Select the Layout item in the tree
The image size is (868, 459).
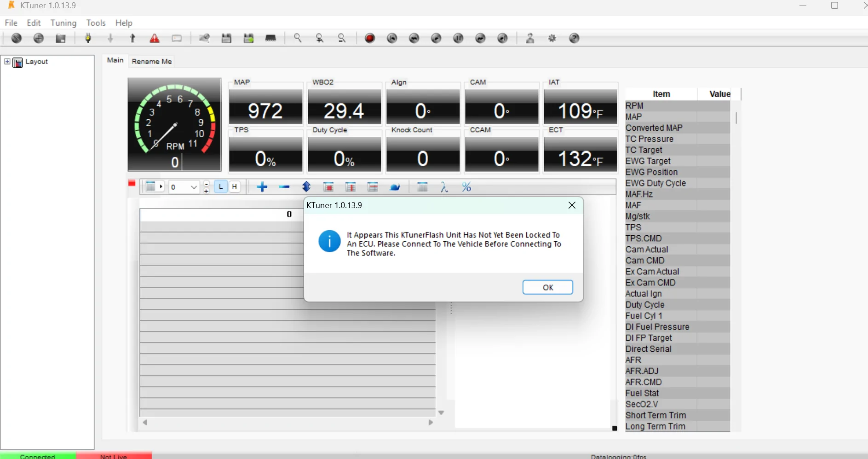click(x=36, y=62)
